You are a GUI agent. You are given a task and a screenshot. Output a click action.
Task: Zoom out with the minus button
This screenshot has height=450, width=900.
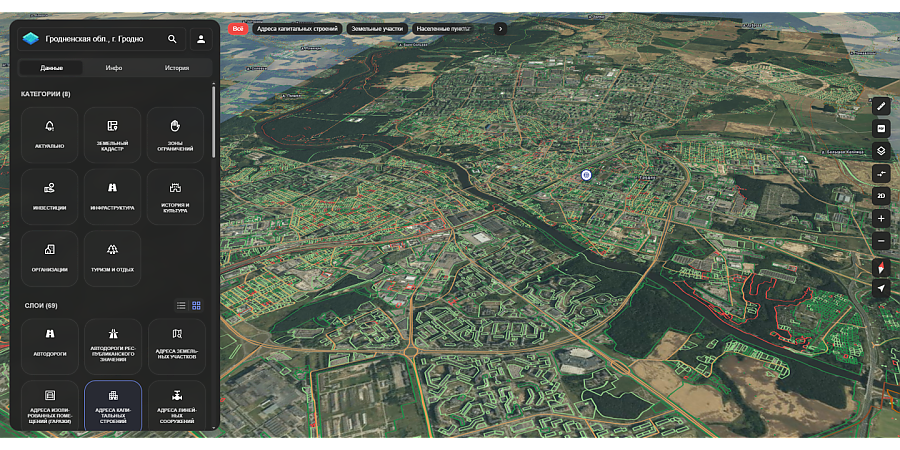[881, 240]
